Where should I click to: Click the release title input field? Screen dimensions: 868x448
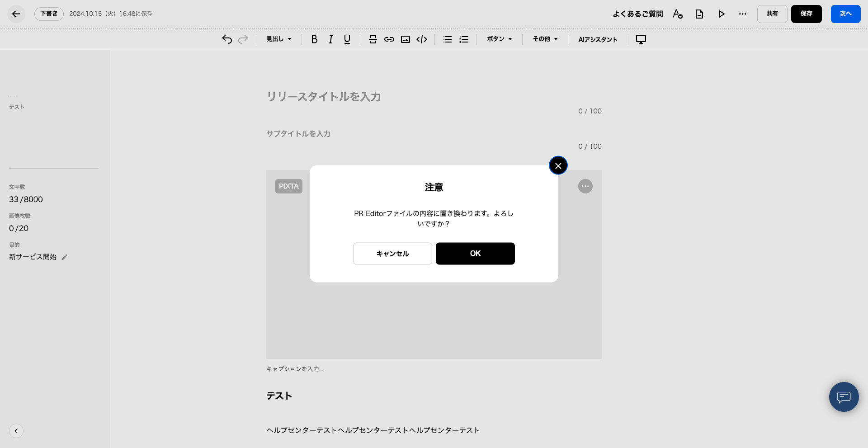tap(434, 97)
